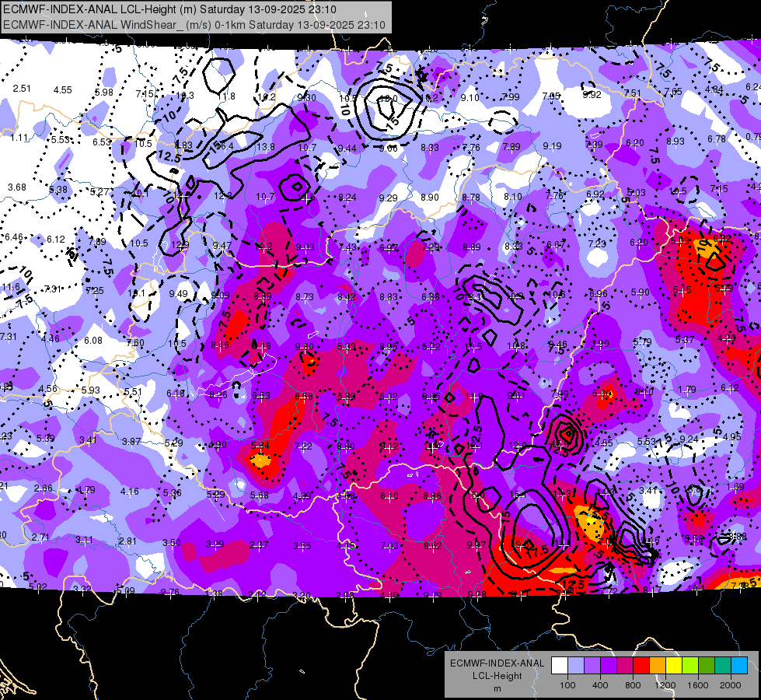The image size is (761, 700).
Task: Click the yellow legend swatch
Action: click(x=674, y=666)
